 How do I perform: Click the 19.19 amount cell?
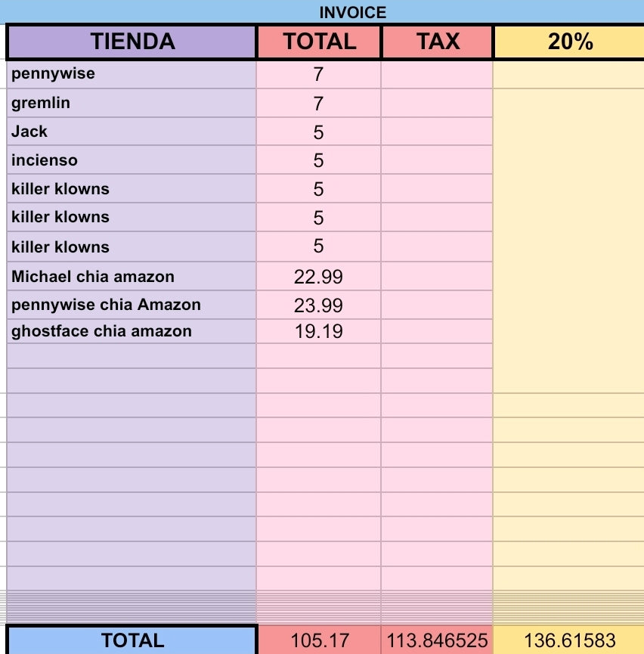click(x=319, y=331)
